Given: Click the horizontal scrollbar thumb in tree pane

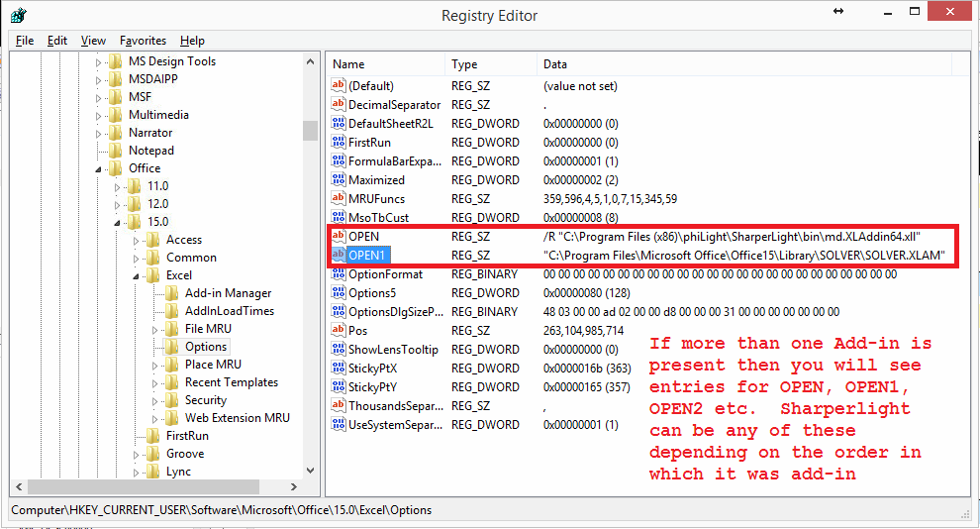Looking at the screenshot, I should click(x=144, y=486).
